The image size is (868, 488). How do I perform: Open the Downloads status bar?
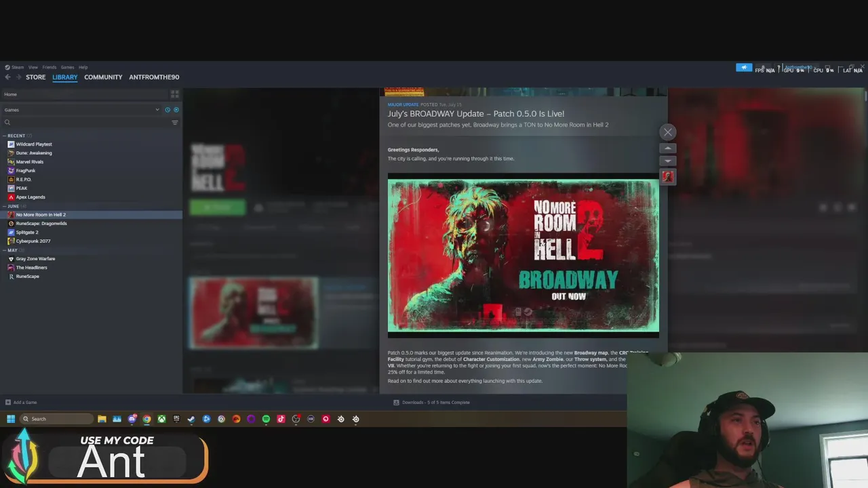pyautogui.click(x=431, y=403)
